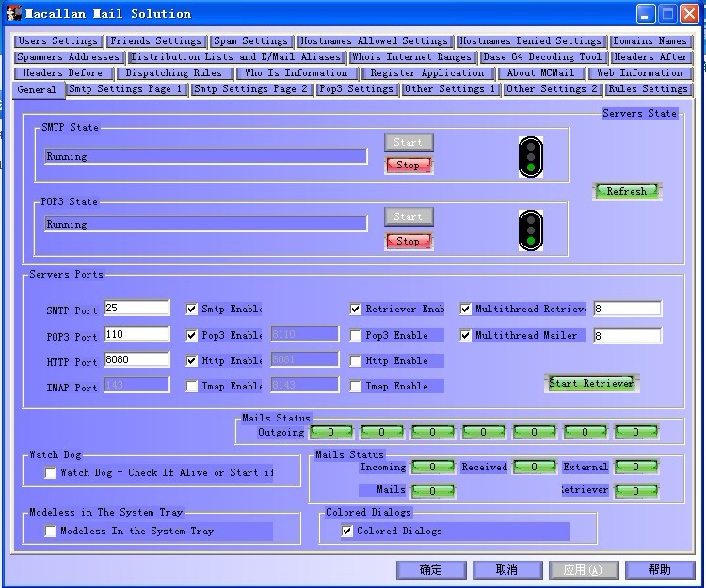Enable Modeless In the System Tray
Image resolution: width=706 pixels, height=588 pixels.
[x=51, y=531]
